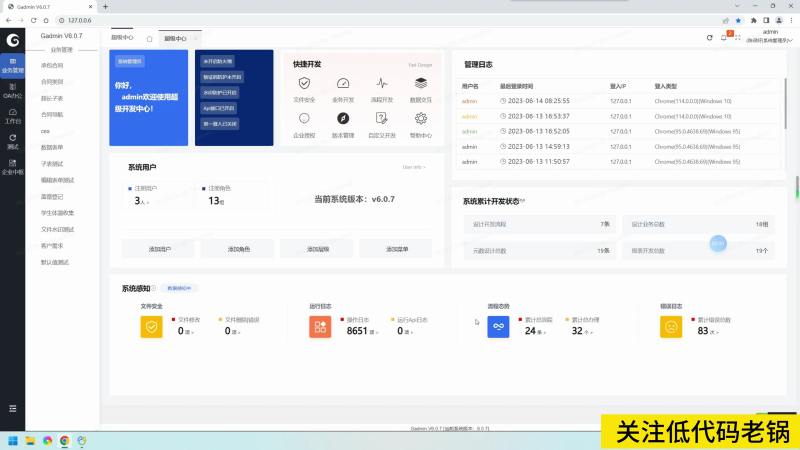Click the 添加角色 button
800x450 pixels.
(238, 249)
